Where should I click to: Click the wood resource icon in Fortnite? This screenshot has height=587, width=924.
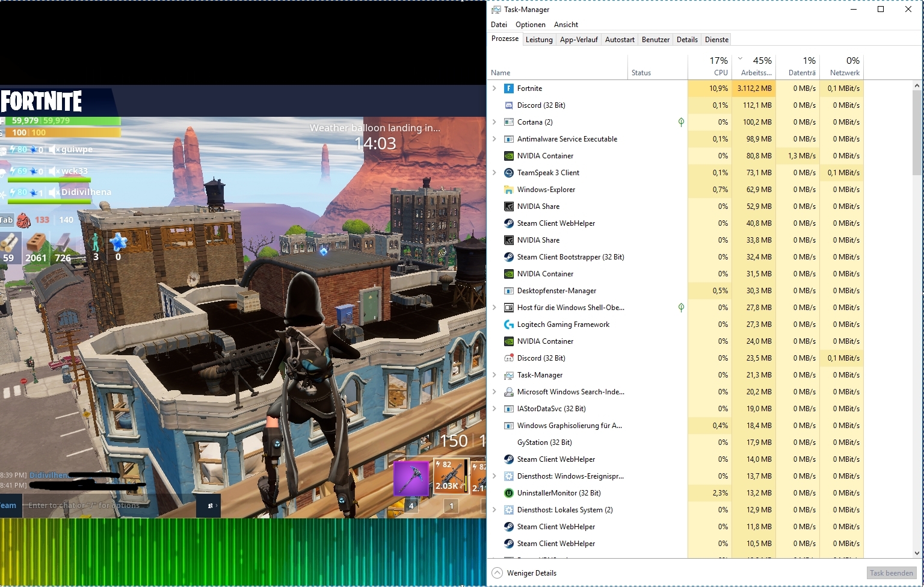8,242
